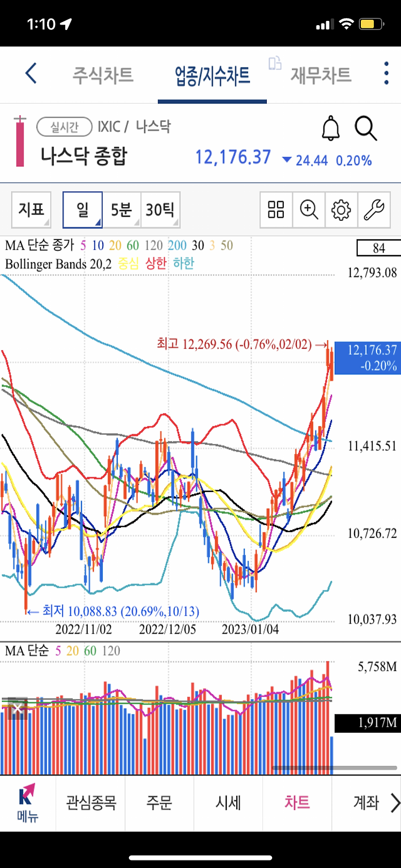Screen dimensions: 401x868
Task: Tap the Wi-Fi icon in status bar
Action: 346,24
